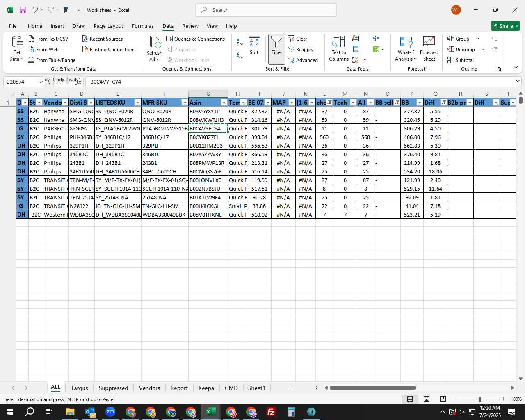Zoom out with minus button
This screenshot has height=420, width=525.
point(455,399)
